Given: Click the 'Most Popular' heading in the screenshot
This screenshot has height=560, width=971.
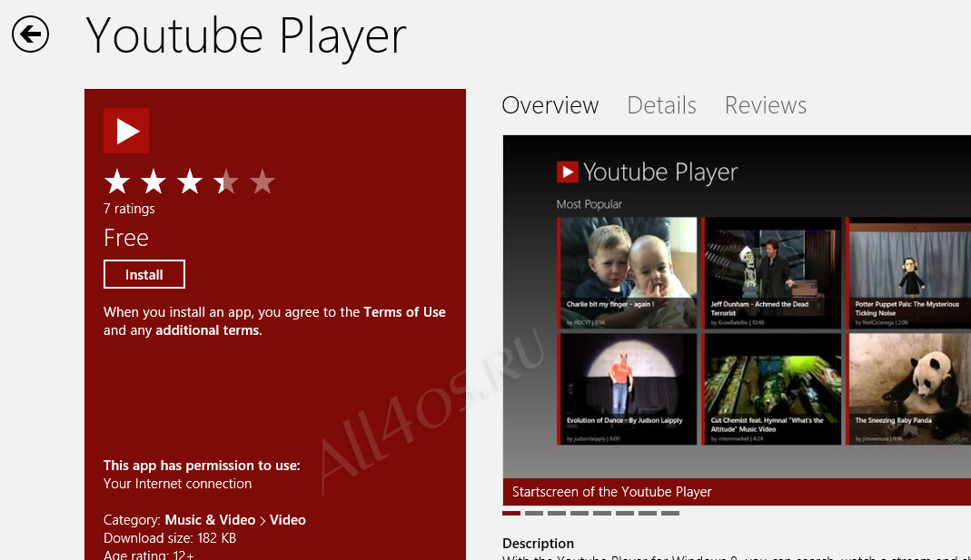Looking at the screenshot, I should [589, 204].
